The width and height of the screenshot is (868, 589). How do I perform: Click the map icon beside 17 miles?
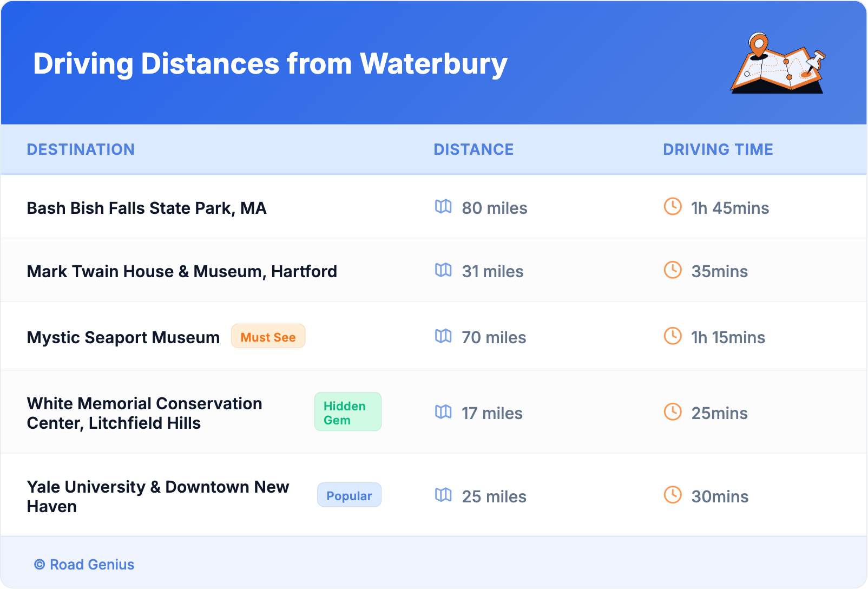coord(443,412)
